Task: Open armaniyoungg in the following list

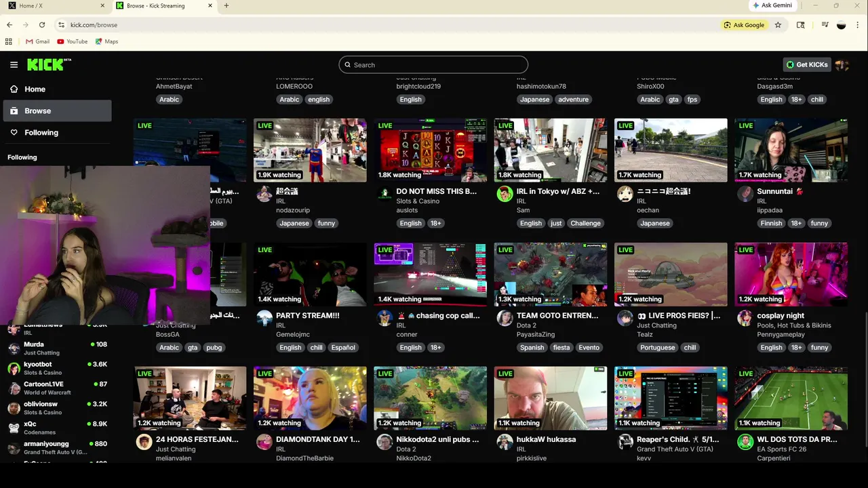Action: tap(57, 447)
